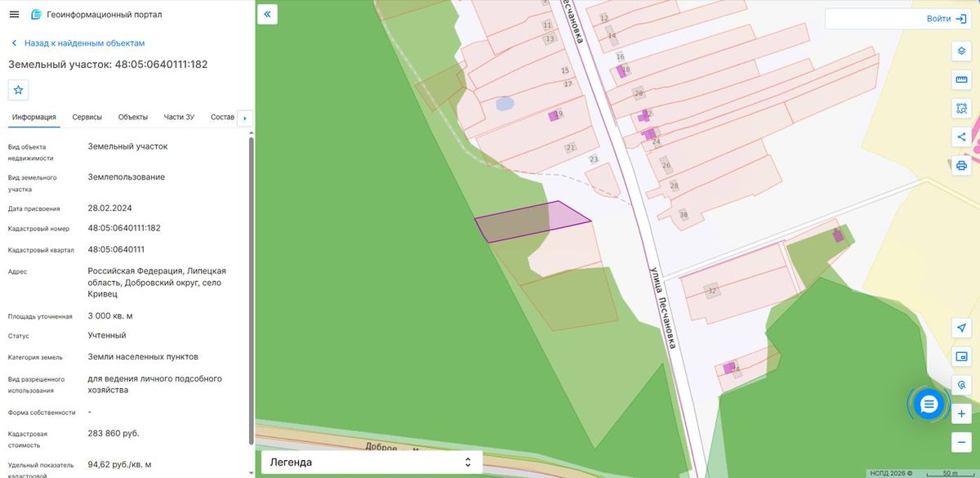
Task: Toggle the overview mini-map
Action: pyautogui.click(x=961, y=356)
